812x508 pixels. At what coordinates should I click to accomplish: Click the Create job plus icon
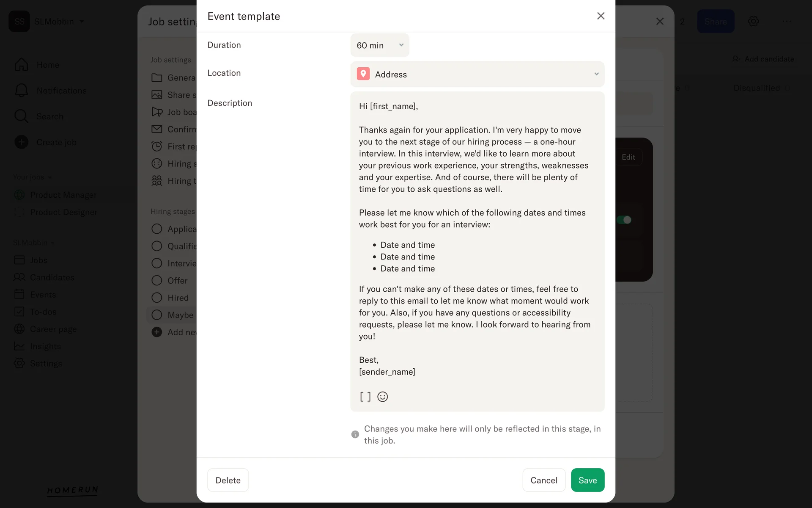coord(21,142)
